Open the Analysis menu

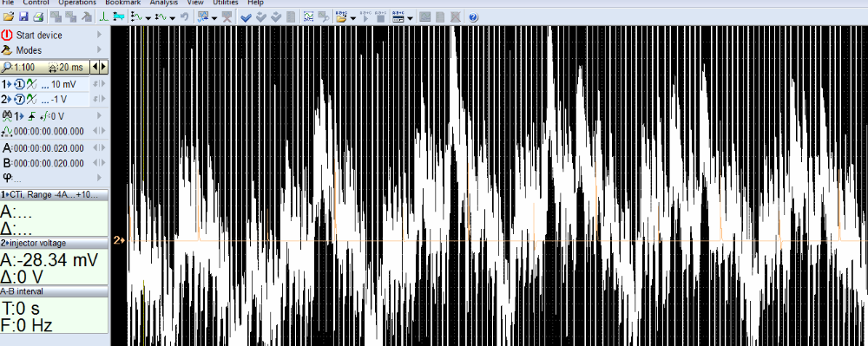pos(163,3)
